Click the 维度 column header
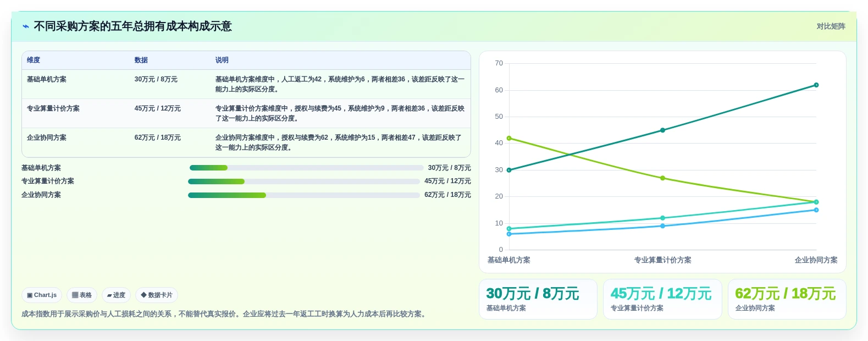This screenshot has height=341, width=868. pos(34,60)
